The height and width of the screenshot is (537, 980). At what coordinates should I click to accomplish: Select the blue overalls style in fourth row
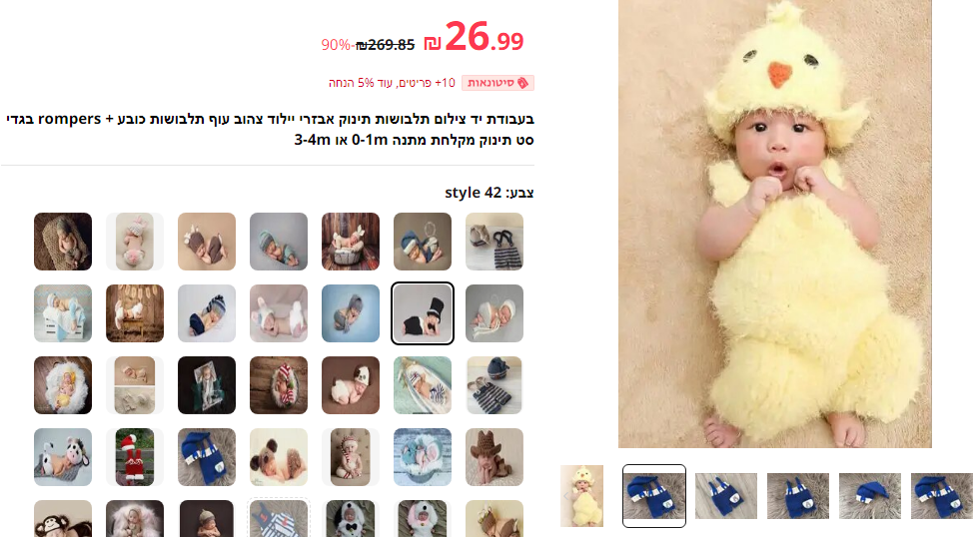[207, 457]
